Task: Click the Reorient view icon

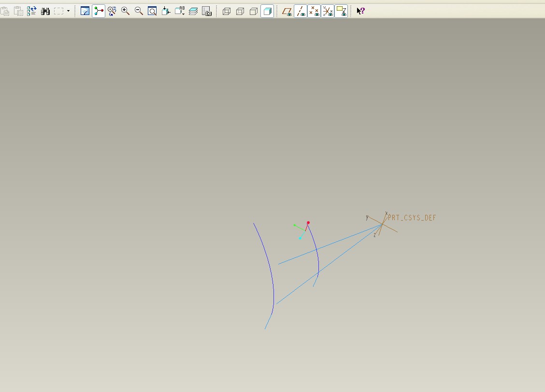Action: click(166, 11)
